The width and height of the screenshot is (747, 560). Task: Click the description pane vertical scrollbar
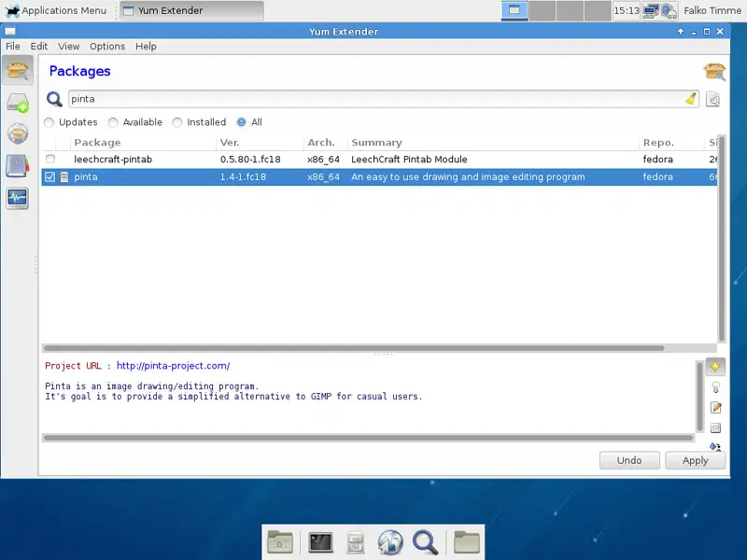tap(699, 396)
